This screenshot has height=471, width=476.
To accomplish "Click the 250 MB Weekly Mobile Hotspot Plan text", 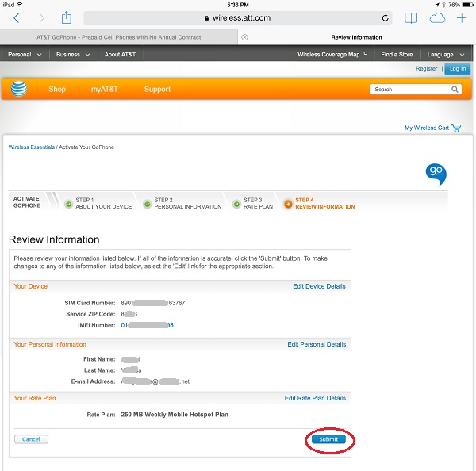I will click(x=175, y=415).
